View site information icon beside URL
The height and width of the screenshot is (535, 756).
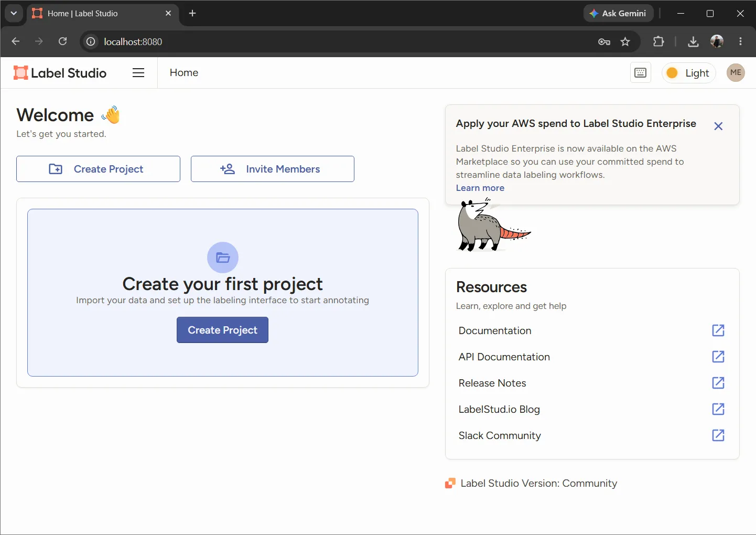[91, 41]
